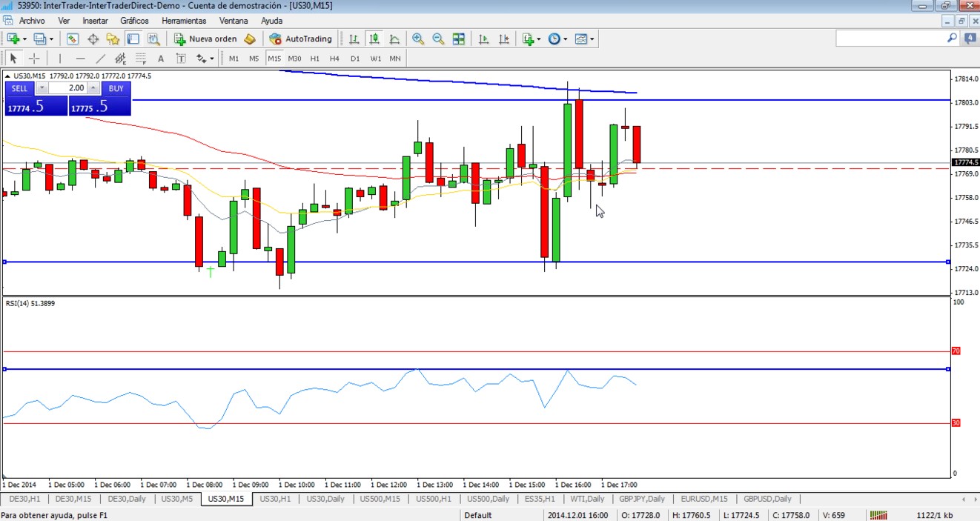Open the Herramientas menu
Image resolution: width=980 pixels, height=521 pixels.
coord(184,21)
